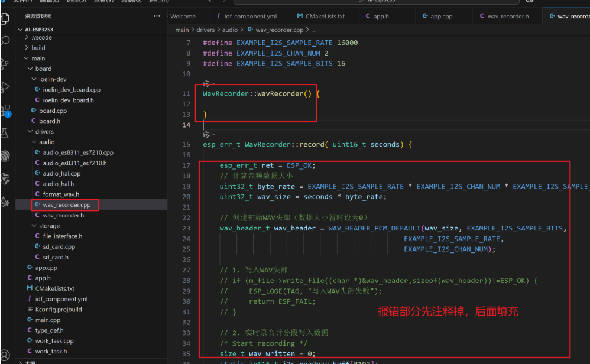Open Extensions view with badge 1

click(x=6, y=110)
